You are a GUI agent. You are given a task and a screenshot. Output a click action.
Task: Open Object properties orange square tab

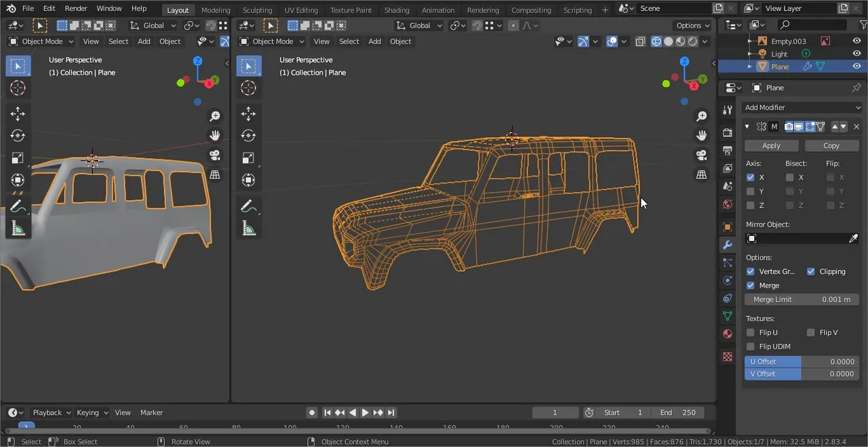[x=727, y=227]
